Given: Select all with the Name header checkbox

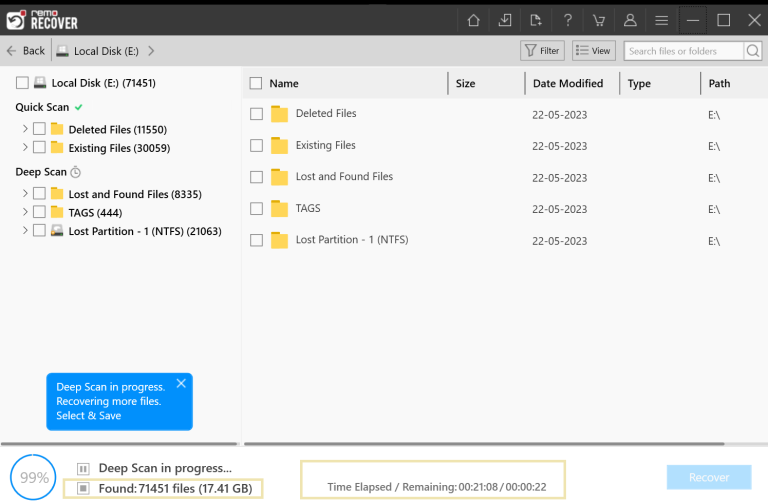Looking at the screenshot, I should coord(256,83).
